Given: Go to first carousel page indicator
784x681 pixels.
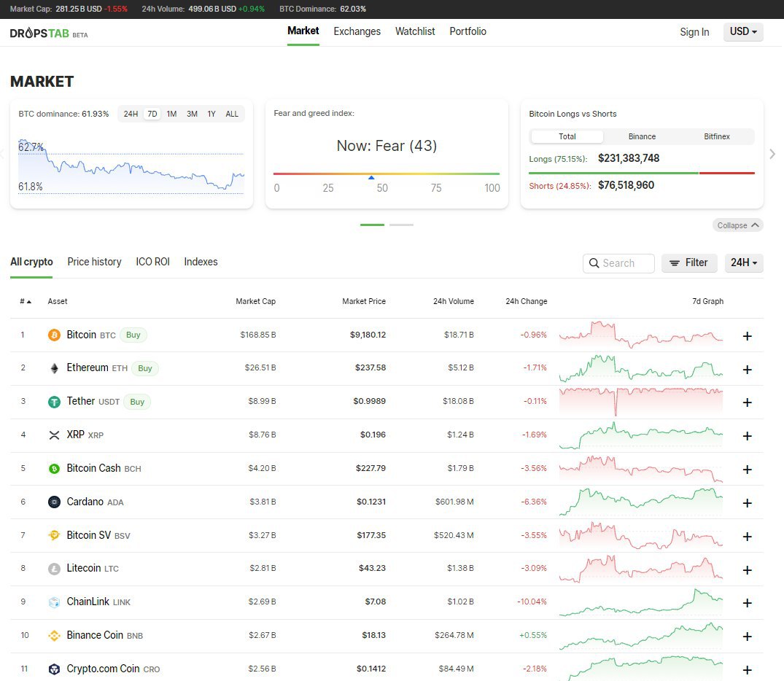Looking at the screenshot, I should pyautogui.click(x=372, y=225).
